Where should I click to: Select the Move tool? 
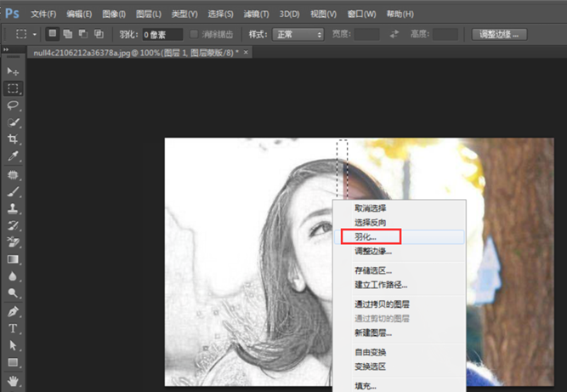tap(13, 71)
